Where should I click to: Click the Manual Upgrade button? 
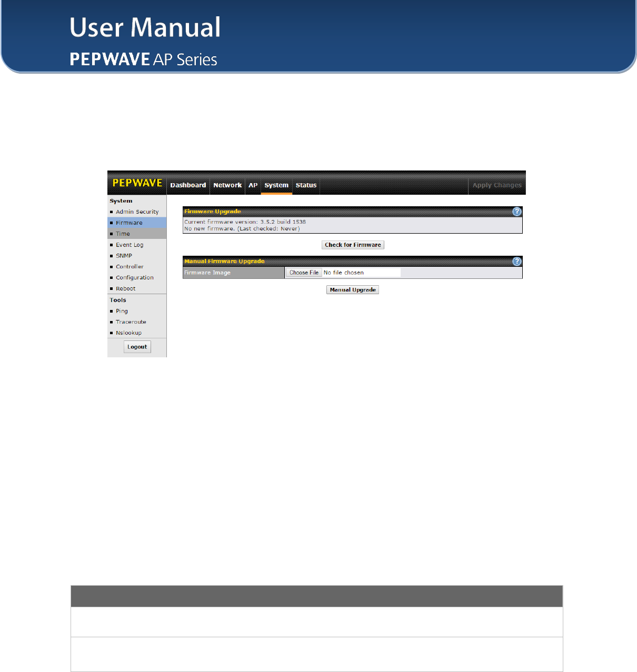(353, 290)
